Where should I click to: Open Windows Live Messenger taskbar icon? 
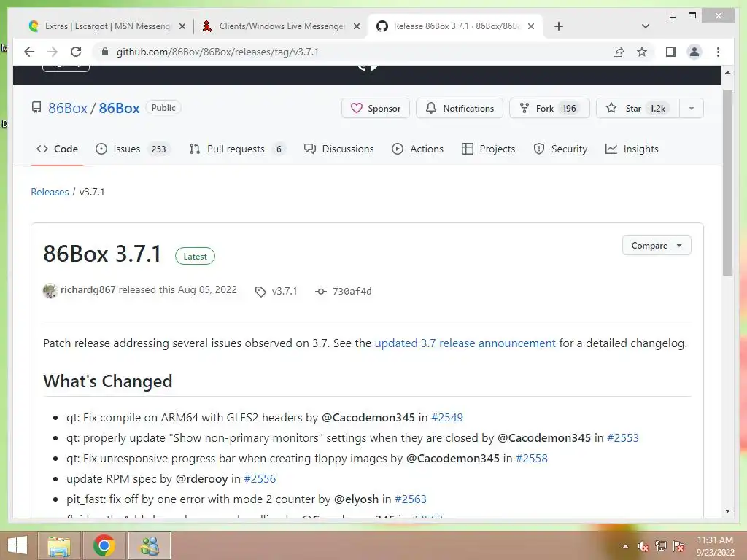150,545
